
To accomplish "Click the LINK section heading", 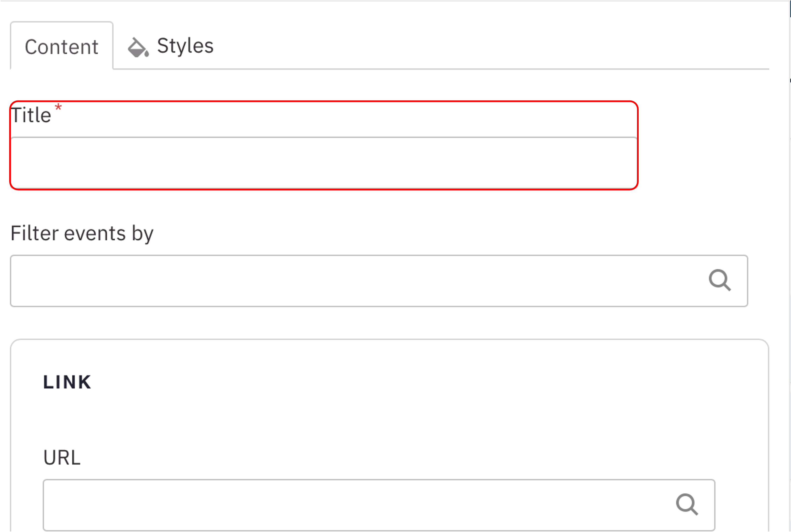I will [x=67, y=382].
